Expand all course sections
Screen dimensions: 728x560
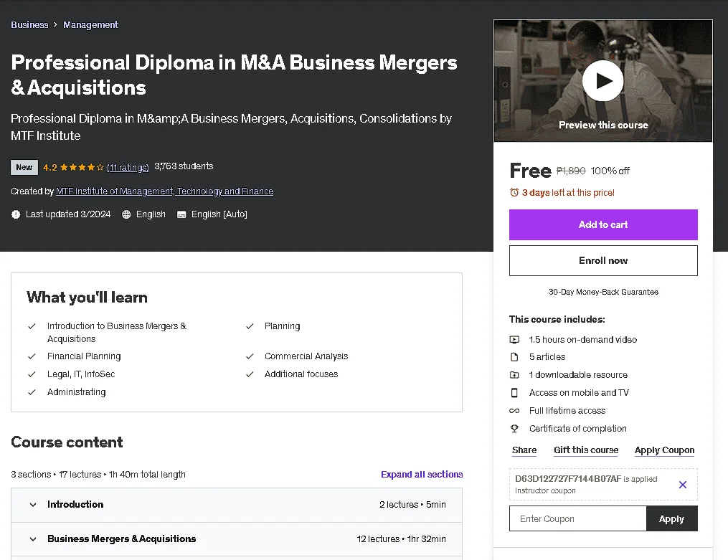click(422, 474)
